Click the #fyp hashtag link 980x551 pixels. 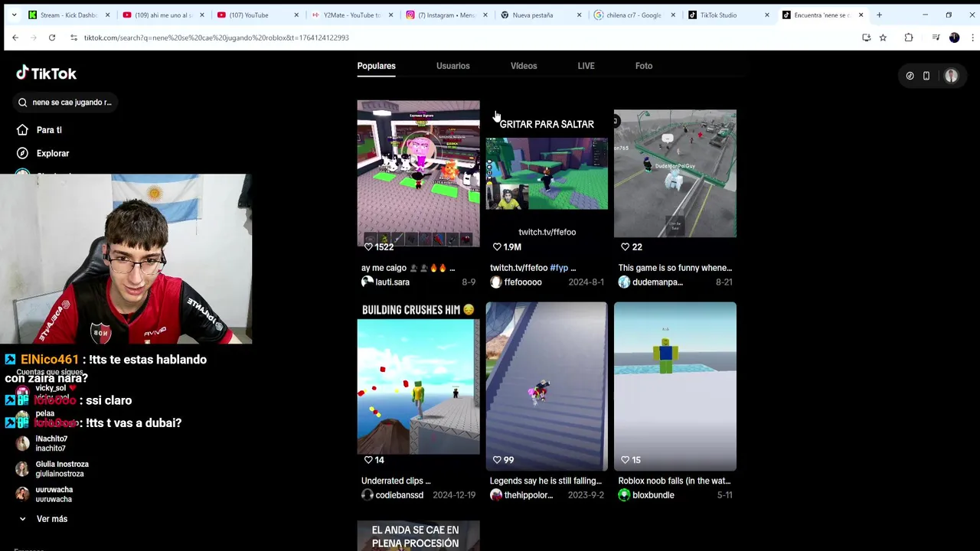[559, 268]
